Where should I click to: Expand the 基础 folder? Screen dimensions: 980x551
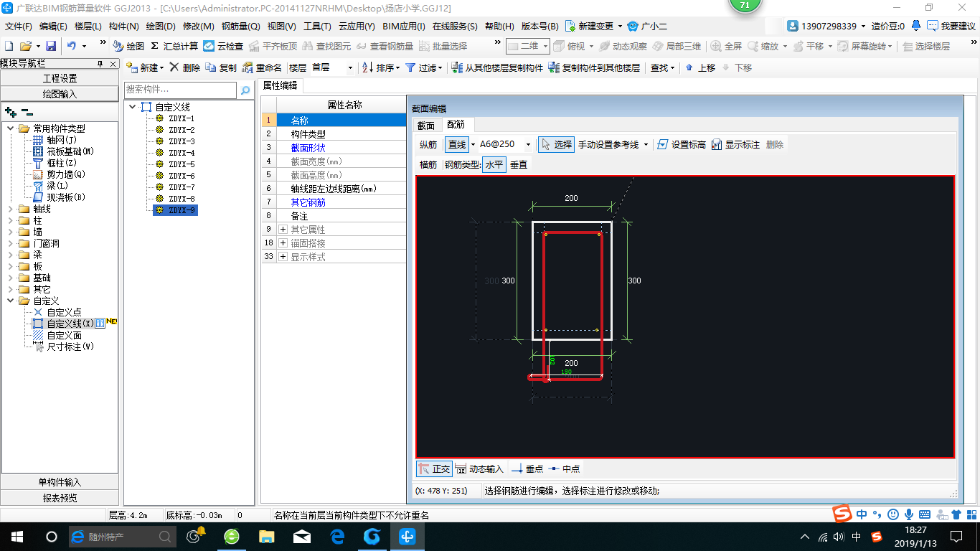[11, 278]
